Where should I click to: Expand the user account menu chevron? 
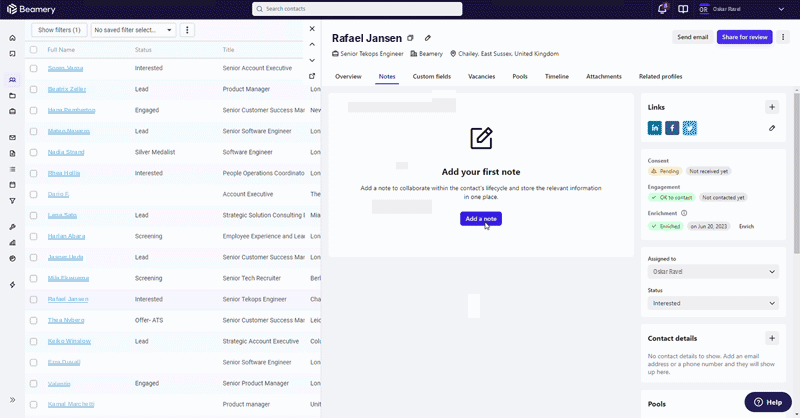[781, 9]
